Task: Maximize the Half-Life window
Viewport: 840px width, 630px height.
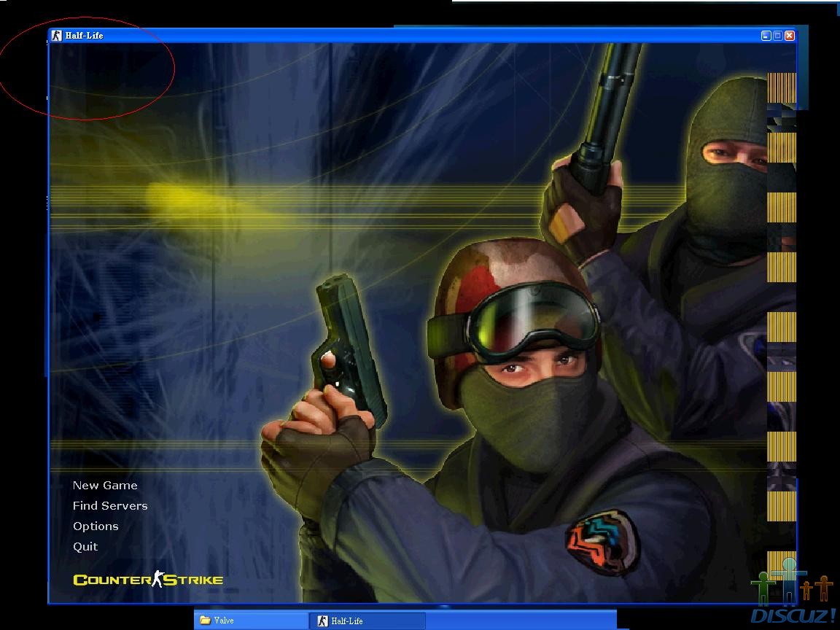Action: click(778, 36)
